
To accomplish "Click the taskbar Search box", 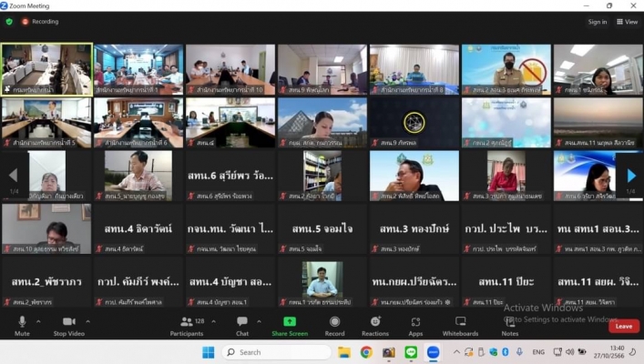I will (x=276, y=352).
